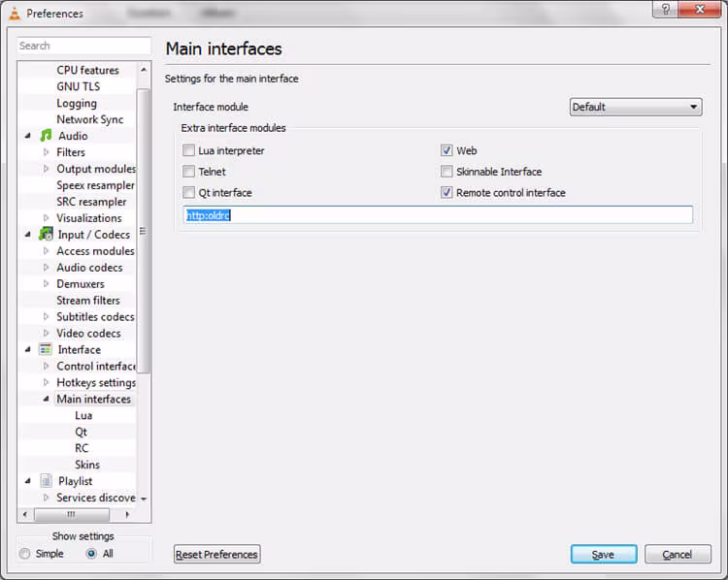Expand the Subtitles codecs node
728x580 pixels.
pyautogui.click(x=46, y=316)
